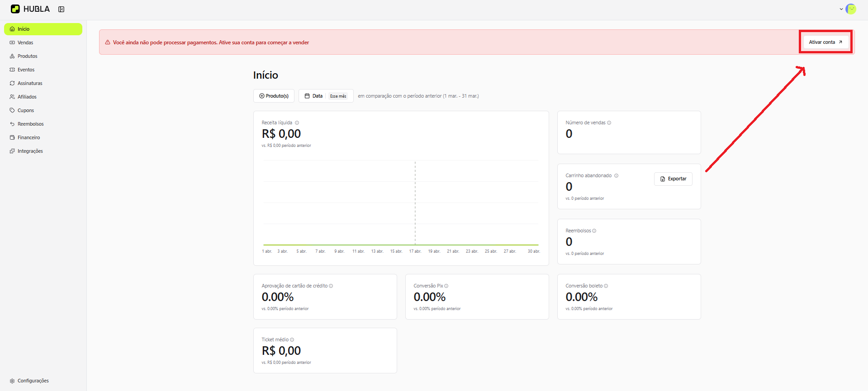Click the info icon beside Conversão Pix

(x=446, y=286)
